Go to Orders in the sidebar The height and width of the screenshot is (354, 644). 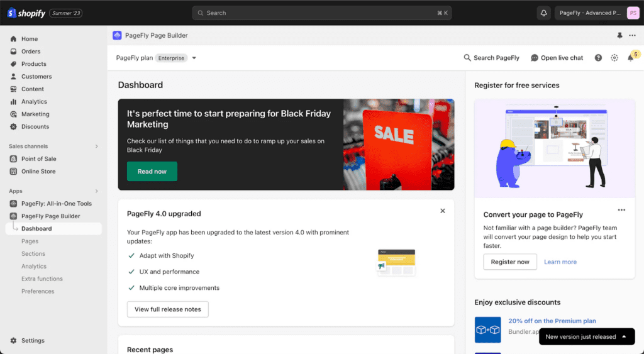coord(31,52)
